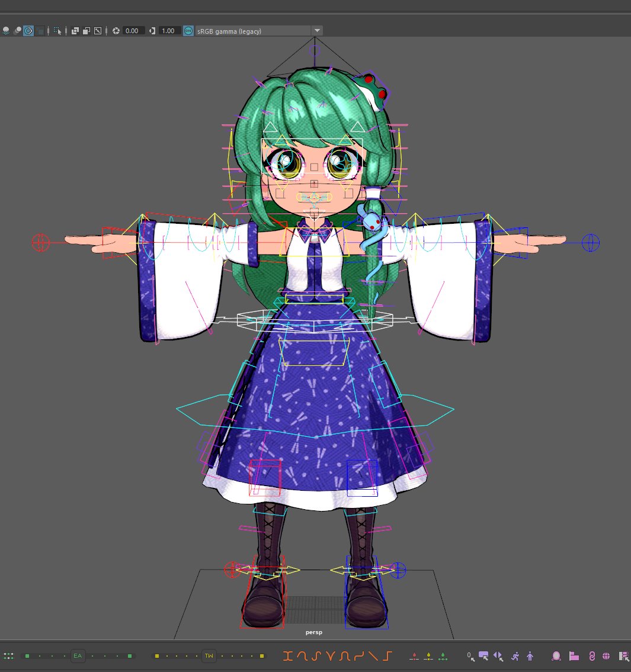This screenshot has height=672, width=631.
Task: Click the green drop key icon
Action: tap(443, 656)
